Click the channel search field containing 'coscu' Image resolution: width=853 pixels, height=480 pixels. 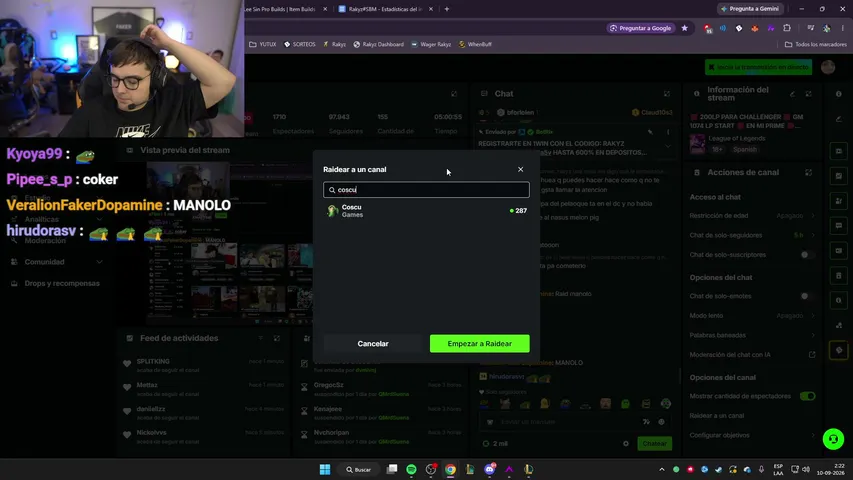pos(426,189)
